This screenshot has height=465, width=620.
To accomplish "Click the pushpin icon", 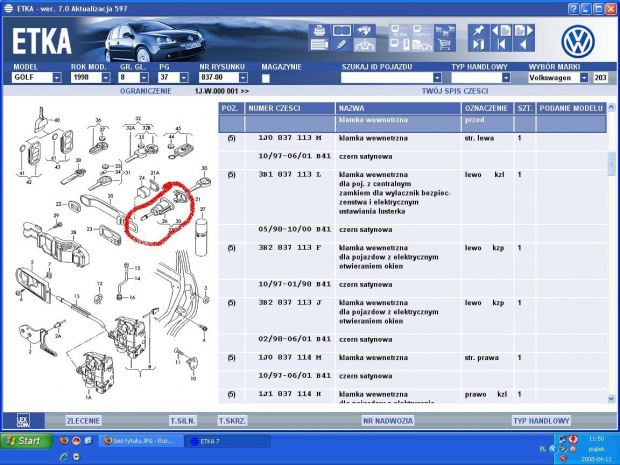I will [478, 31].
